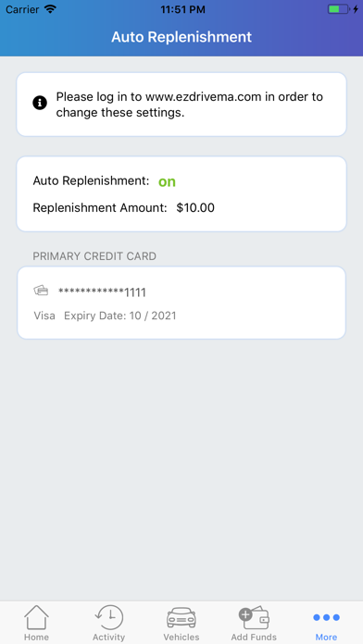Tap the Home house icon
Screen dimensions: 363x644
click(x=36, y=617)
